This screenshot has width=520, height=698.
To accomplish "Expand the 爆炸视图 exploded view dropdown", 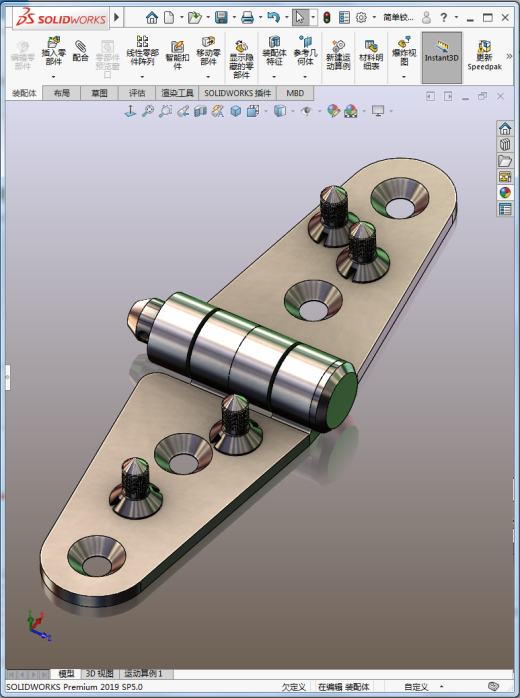I will click(x=404, y=77).
